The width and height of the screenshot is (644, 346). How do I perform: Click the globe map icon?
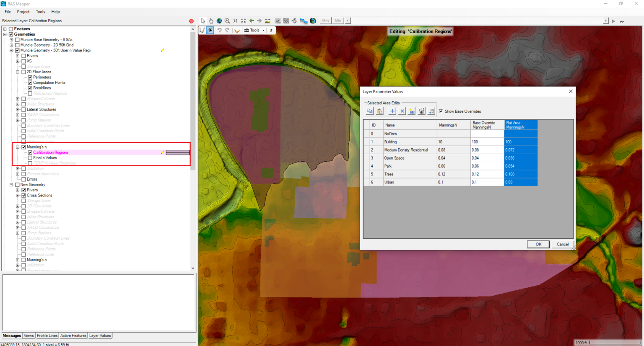pos(219,21)
